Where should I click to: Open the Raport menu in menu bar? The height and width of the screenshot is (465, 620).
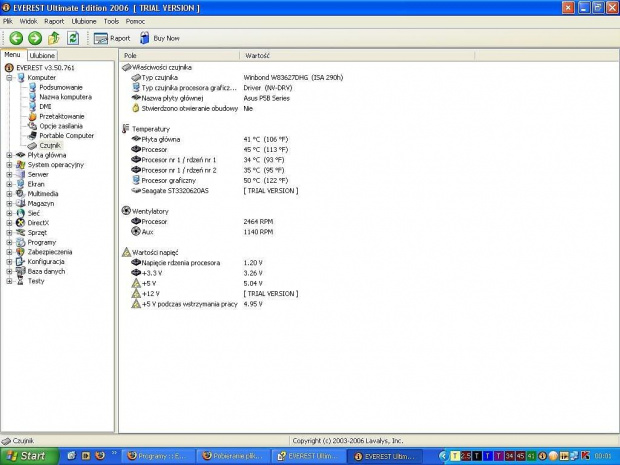coord(54,21)
